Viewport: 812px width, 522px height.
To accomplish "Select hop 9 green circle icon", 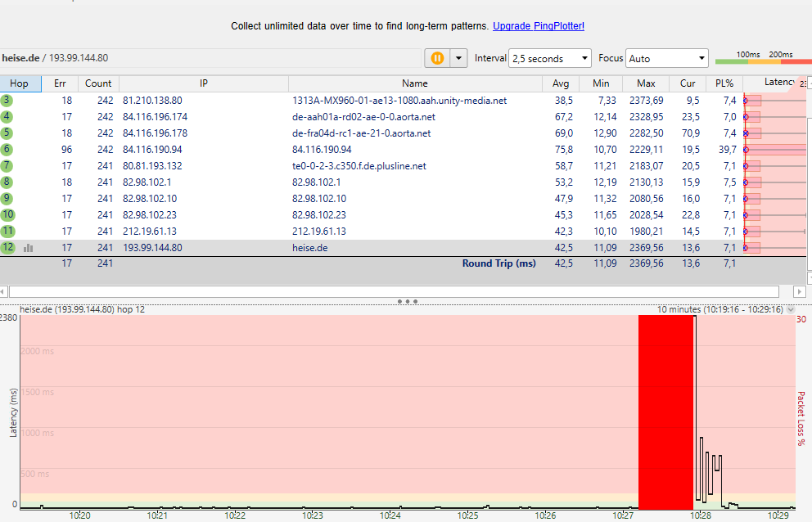I will point(7,198).
